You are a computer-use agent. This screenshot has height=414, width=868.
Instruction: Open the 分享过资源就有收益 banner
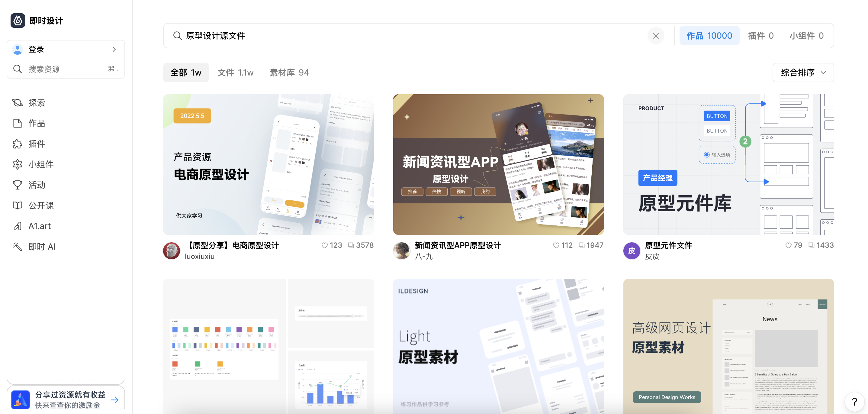pos(66,399)
